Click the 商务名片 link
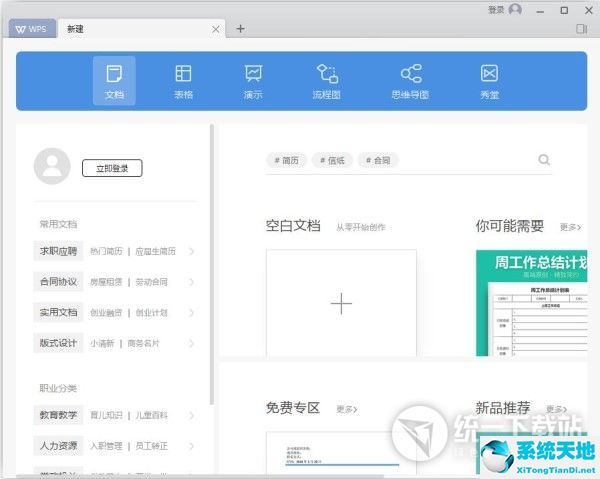This screenshot has height=479, width=600. pyautogui.click(x=143, y=343)
